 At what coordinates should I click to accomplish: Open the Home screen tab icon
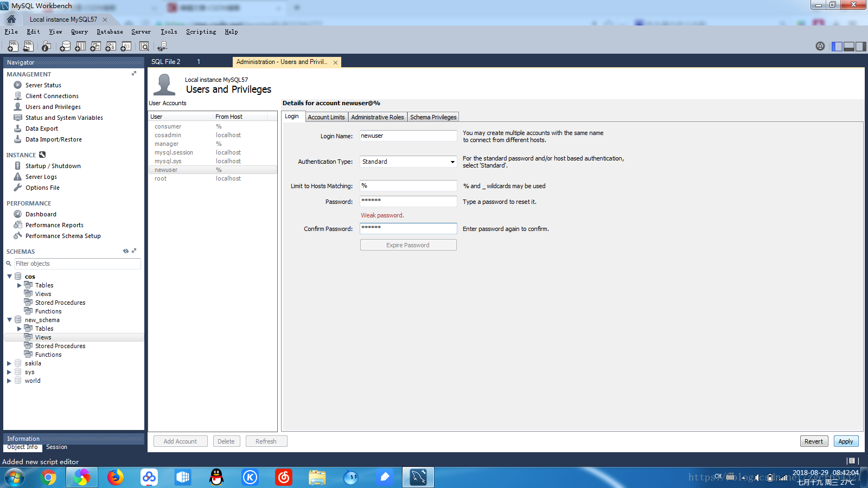pos(11,19)
